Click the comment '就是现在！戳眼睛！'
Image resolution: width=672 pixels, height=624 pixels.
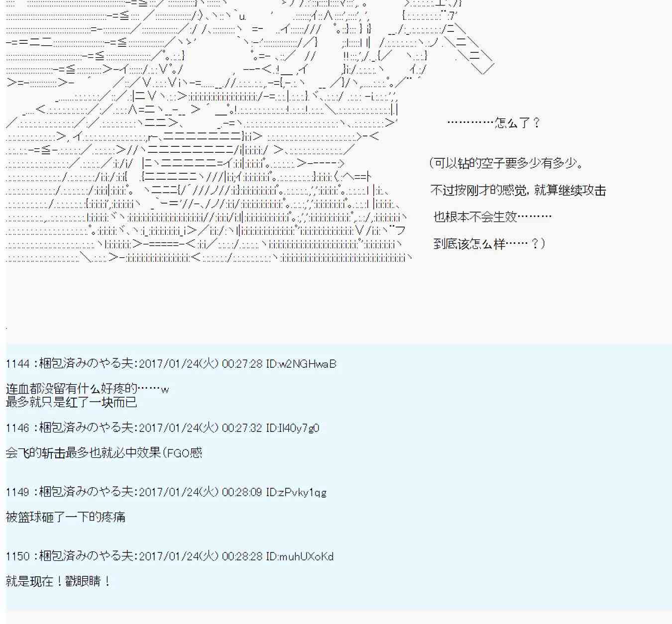[58, 581]
